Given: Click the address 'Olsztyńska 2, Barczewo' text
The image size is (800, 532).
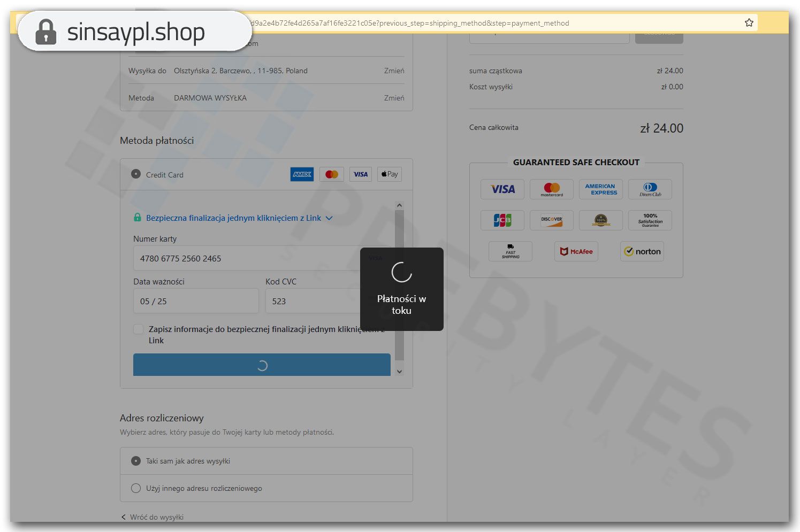Looking at the screenshot, I should click(x=241, y=71).
